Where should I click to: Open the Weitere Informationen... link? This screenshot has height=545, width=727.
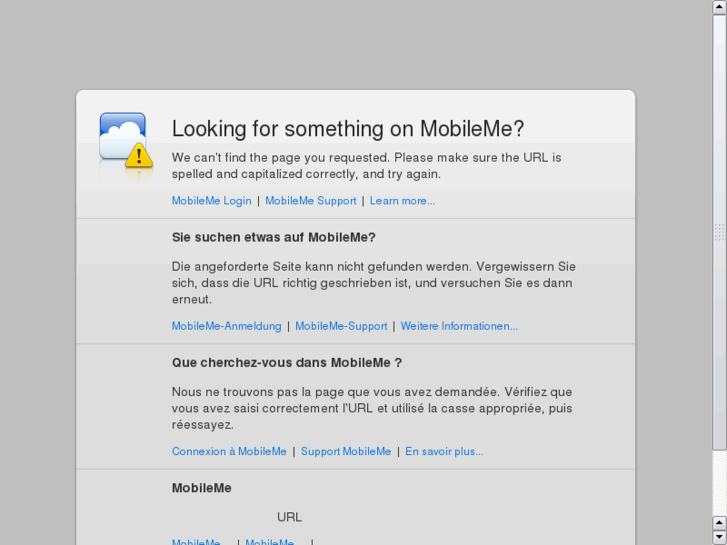(459, 326)
